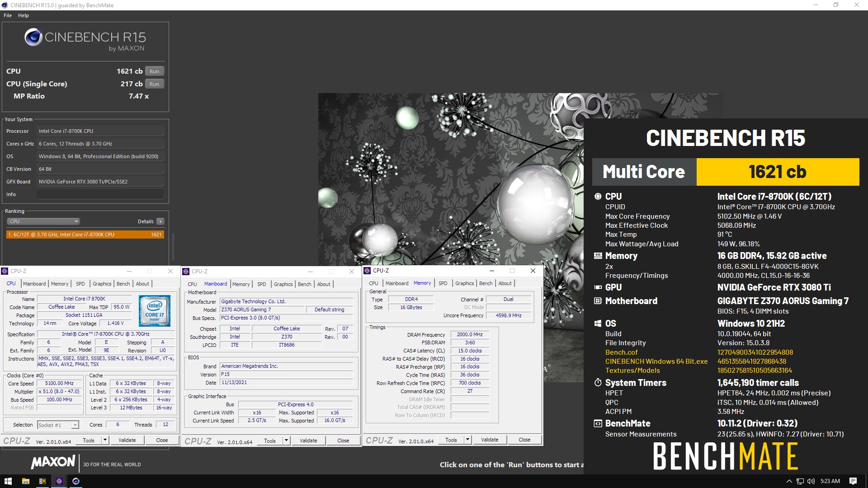Screen dimensions: 868x488
Task: Open network settings tray icon
Action: coord(800,481)
